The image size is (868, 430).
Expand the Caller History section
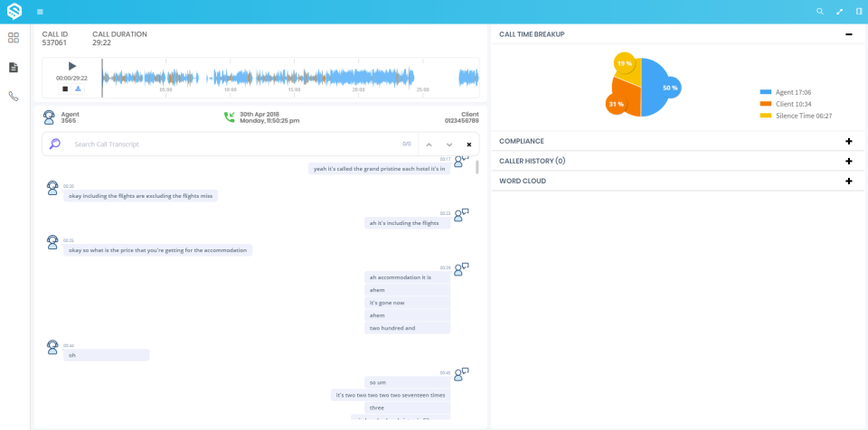(x=849, y=161)
